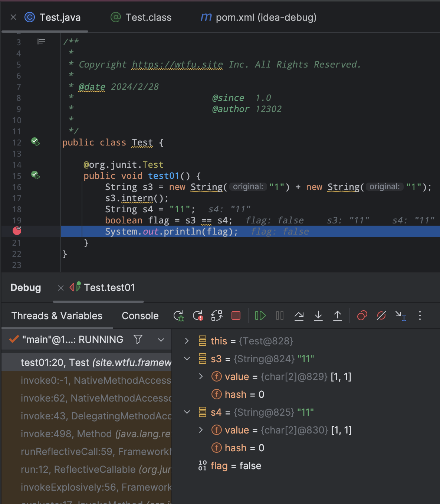This screenshot has height=504, width=440.
Task: Switch to the Test.class tab
Action: click(148, 17)
